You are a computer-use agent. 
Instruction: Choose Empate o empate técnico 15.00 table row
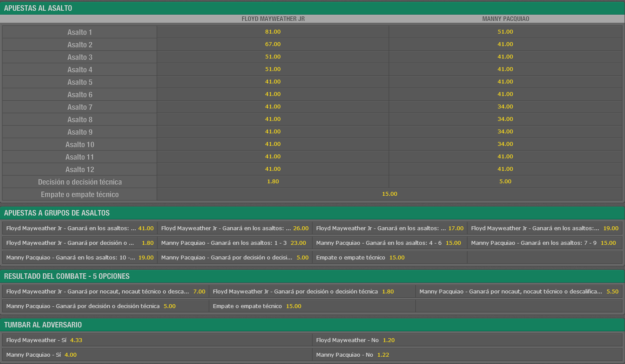[x=390, y=194]
